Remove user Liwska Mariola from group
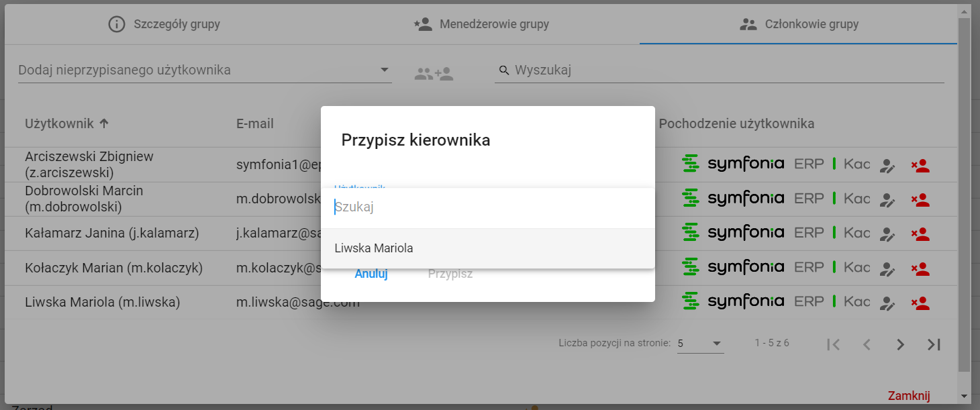 click(x=920, y=303)
